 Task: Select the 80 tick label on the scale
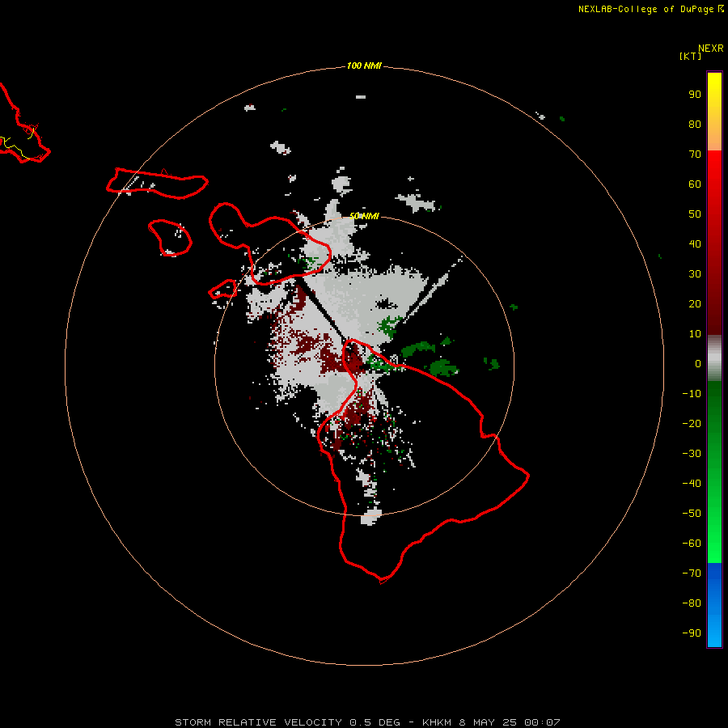point(695,125)
